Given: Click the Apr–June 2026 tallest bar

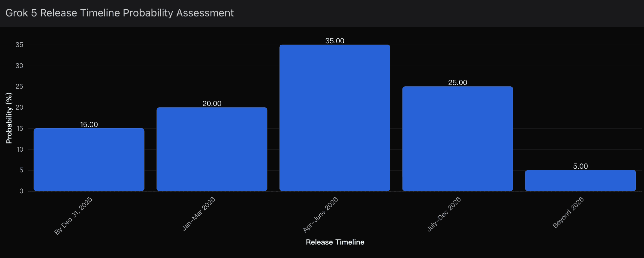Looking at the screenshot, I should [x=335, y=118].
